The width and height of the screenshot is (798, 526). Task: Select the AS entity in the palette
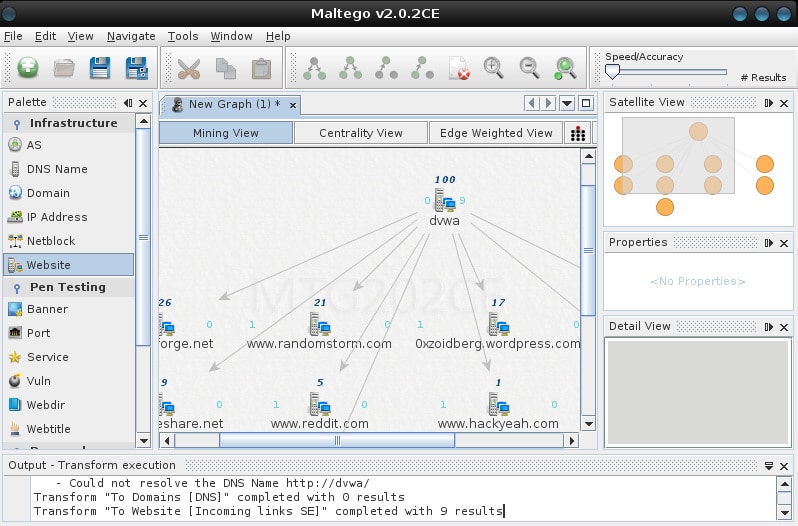pos(69,145)
